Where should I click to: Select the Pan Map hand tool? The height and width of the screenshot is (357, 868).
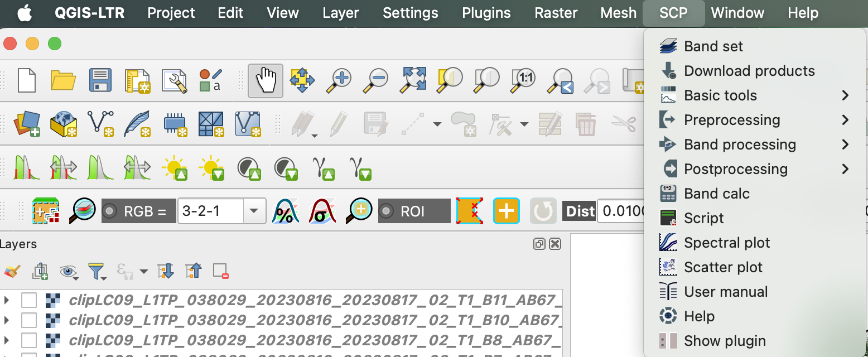point(266,80)
